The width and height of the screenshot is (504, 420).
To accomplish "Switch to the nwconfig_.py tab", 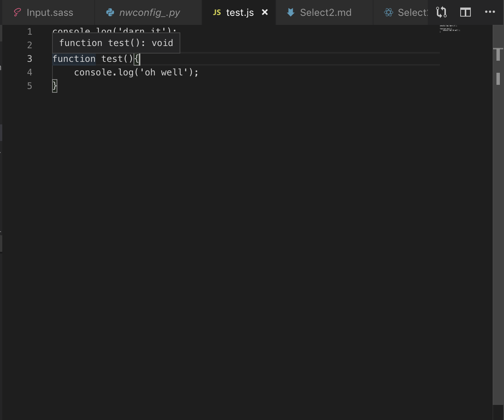I will [x=148, y=12].
